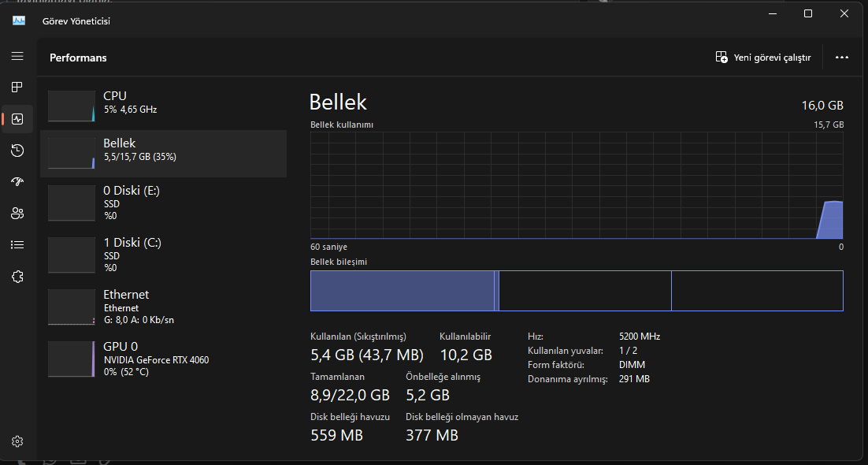This screenshot has width=868, height=465.
Task: Select the Performance page icon
Action: pos(17,119)
